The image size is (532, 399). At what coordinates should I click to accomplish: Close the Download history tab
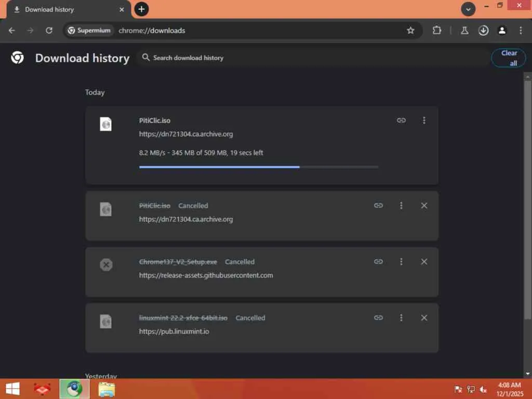pyautogui.click(x=122, y=9)
